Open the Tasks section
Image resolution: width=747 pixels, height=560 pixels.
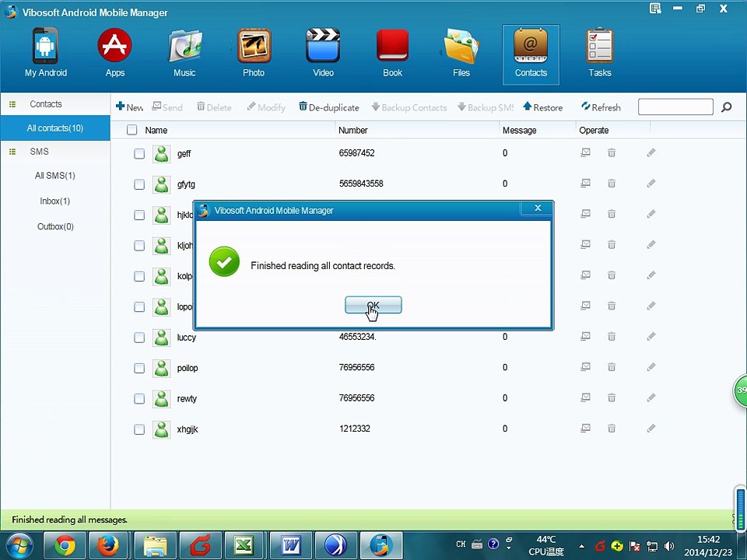[600, 54]
